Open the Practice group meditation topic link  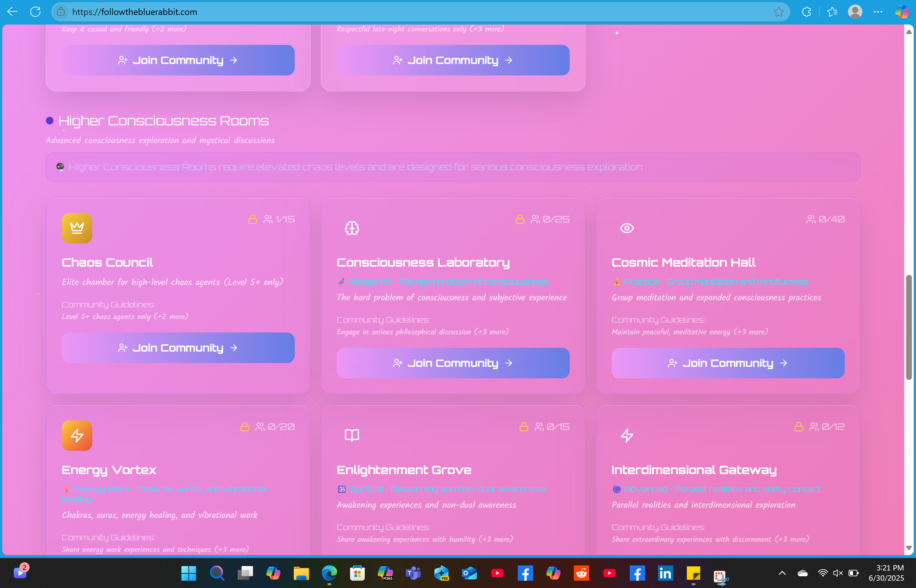click(715, 282)
